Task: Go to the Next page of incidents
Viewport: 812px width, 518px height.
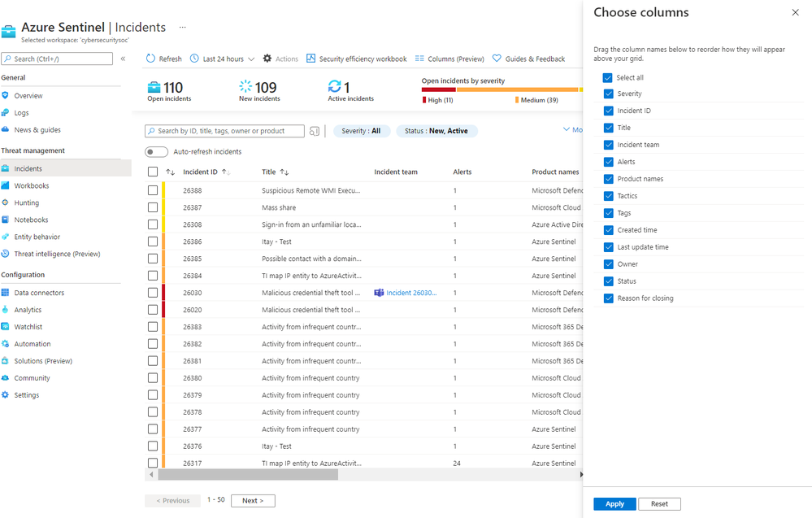Action: pos(254,501)
